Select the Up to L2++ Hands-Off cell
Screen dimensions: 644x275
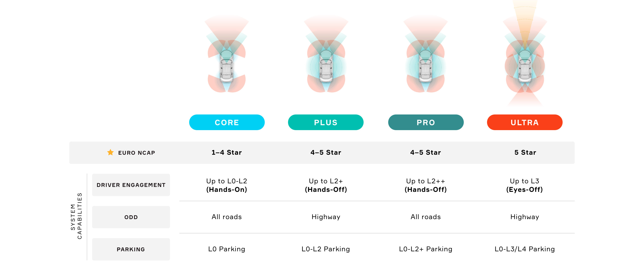coord(426,185)
